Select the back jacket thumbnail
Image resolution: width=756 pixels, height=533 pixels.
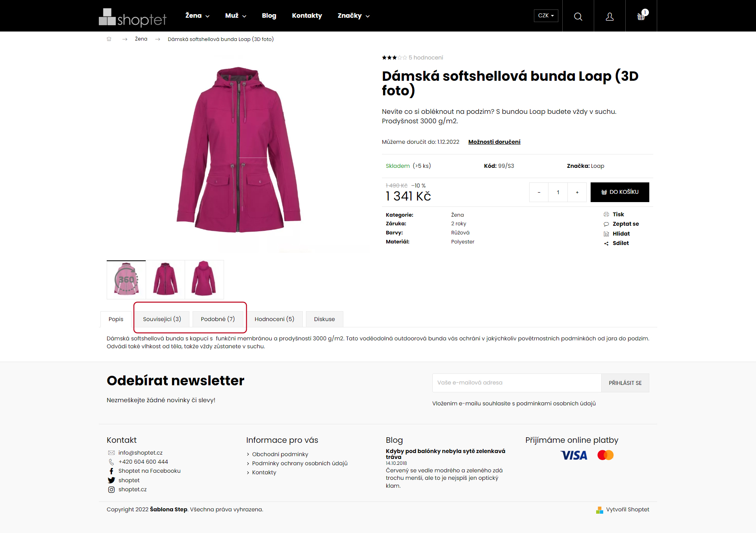click(204, 280)
